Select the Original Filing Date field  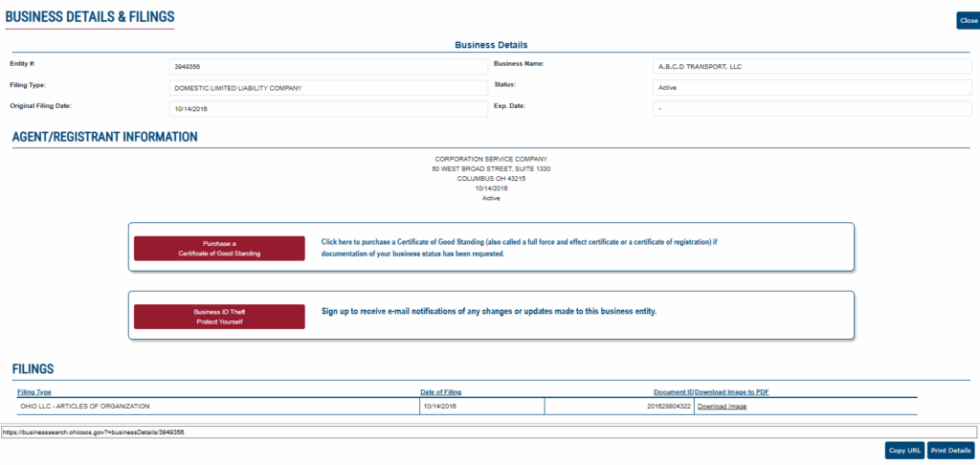click(327, 109)
